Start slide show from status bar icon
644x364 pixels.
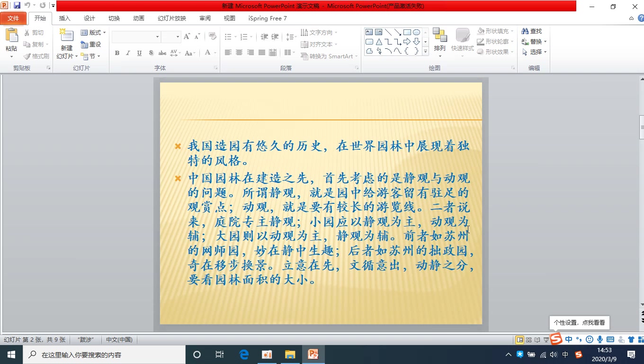tap(546, 340)
